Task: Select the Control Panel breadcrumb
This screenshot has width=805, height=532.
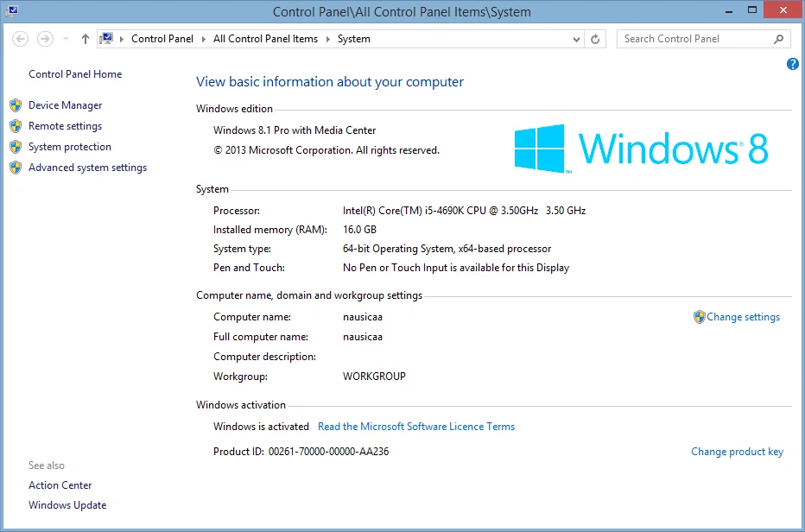Action: pos(162,39)
